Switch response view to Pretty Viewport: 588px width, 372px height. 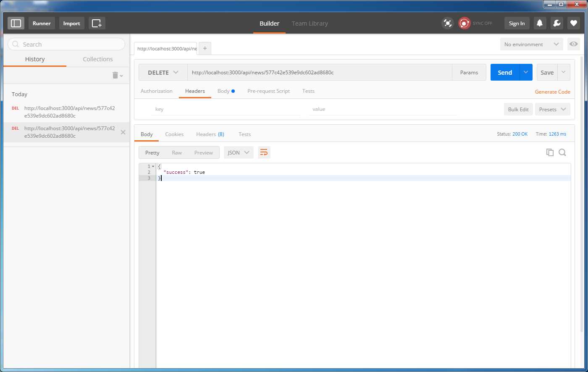coord(152,152)
